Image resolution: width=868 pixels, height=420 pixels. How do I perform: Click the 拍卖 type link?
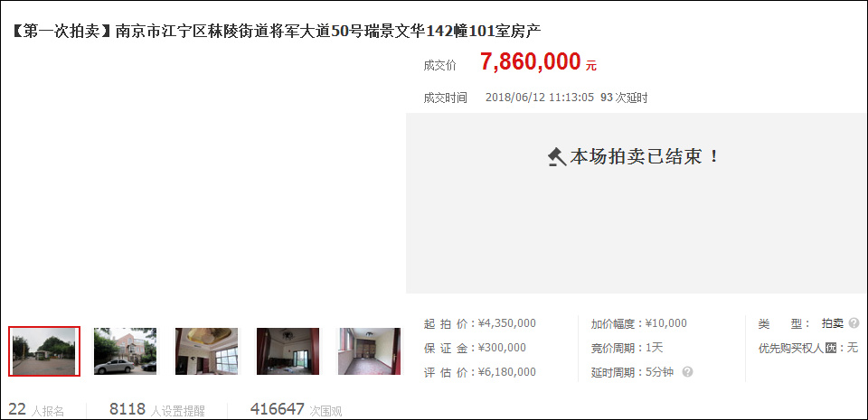click(833, 323)
